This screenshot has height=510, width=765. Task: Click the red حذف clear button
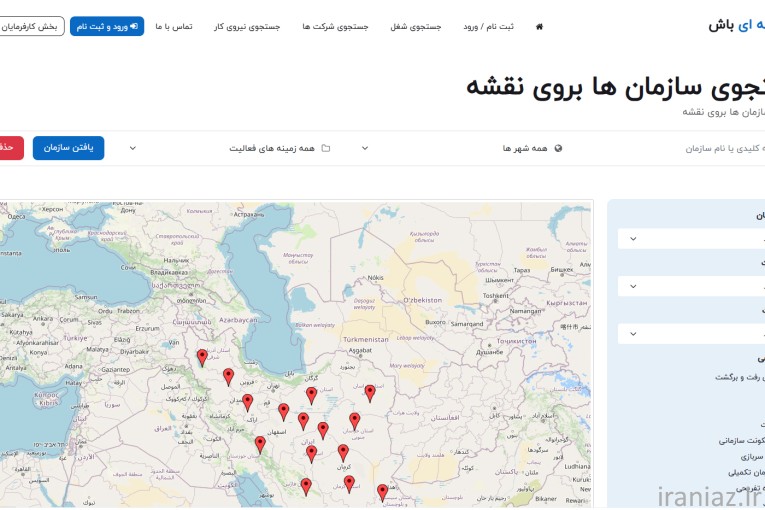[10, 148]
